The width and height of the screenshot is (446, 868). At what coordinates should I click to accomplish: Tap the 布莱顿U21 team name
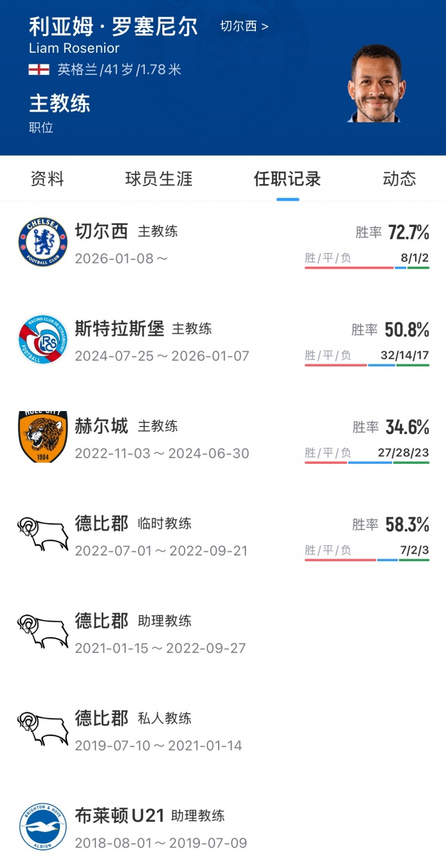tap(120, 815)
